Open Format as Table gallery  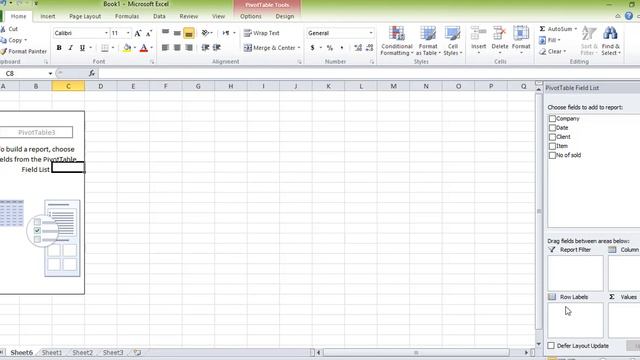(x=428, y=41)
